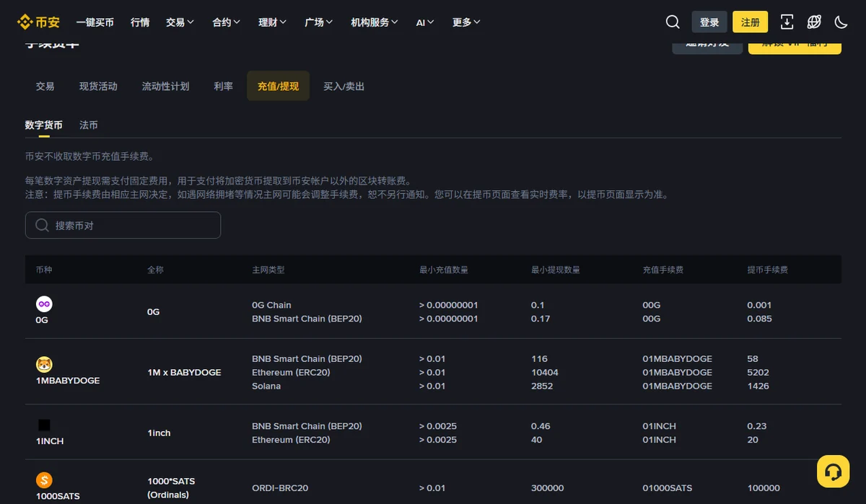Click the 1426 withdrawal fee value
Image resolution: width=866 pixels, height=504 pixels.
point(758,386)
